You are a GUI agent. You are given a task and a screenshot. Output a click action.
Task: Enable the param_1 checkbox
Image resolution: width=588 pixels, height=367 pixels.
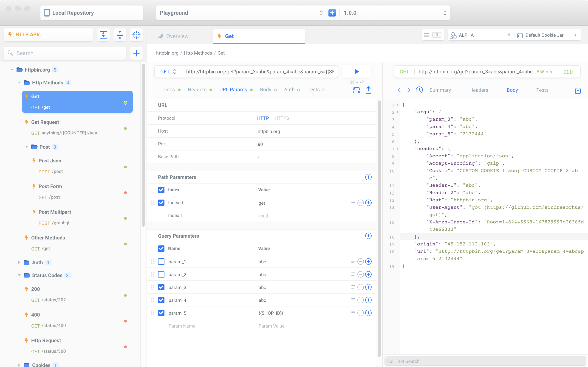(x=161, y=261)
